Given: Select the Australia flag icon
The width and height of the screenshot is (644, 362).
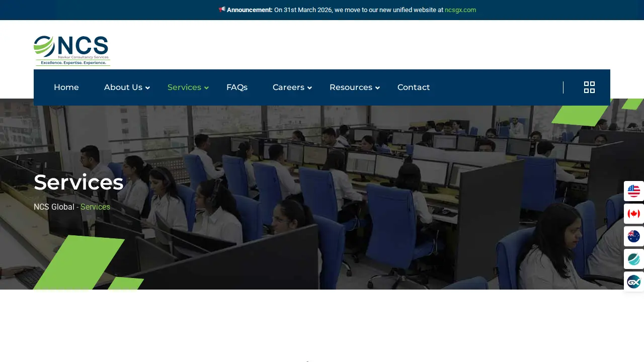Looking at the screenshot, I should click(634, 236).
